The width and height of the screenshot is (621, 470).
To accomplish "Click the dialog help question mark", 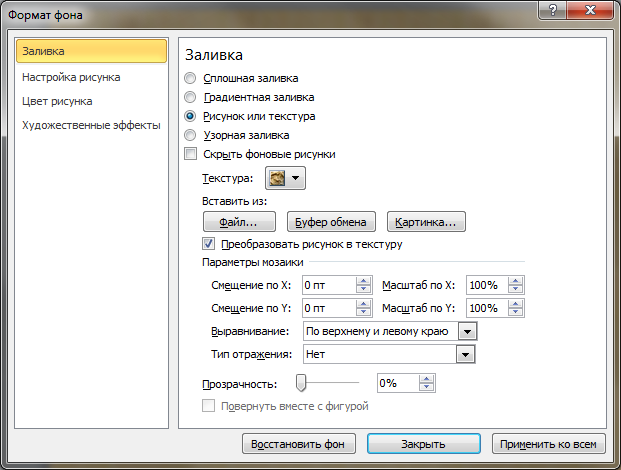I will point(552,10).
